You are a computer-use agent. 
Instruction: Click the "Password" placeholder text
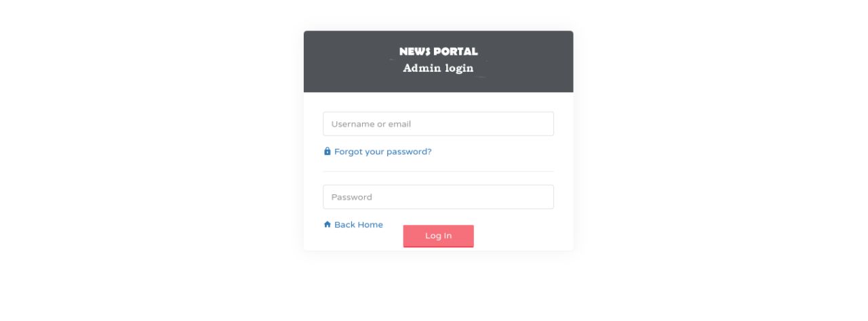click(x=351, y=197)
